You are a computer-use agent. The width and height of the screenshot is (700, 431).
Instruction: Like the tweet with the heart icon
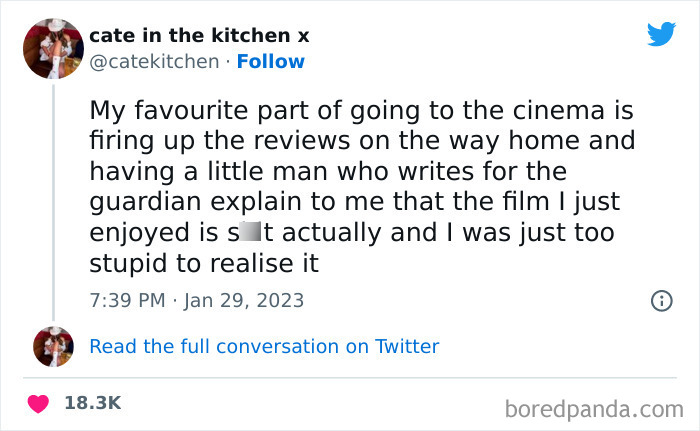pos(39,404)
